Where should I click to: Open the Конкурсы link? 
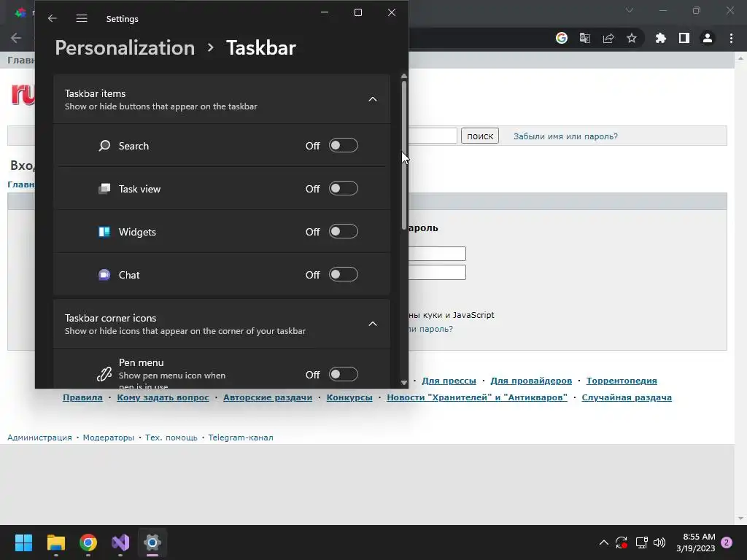pyautogui.click(x=349, y=397)
